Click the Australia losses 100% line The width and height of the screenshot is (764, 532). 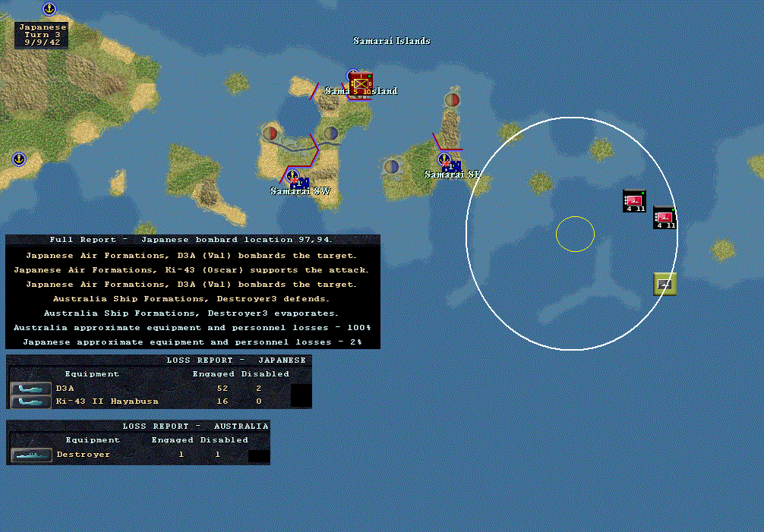tap(192, 328)
